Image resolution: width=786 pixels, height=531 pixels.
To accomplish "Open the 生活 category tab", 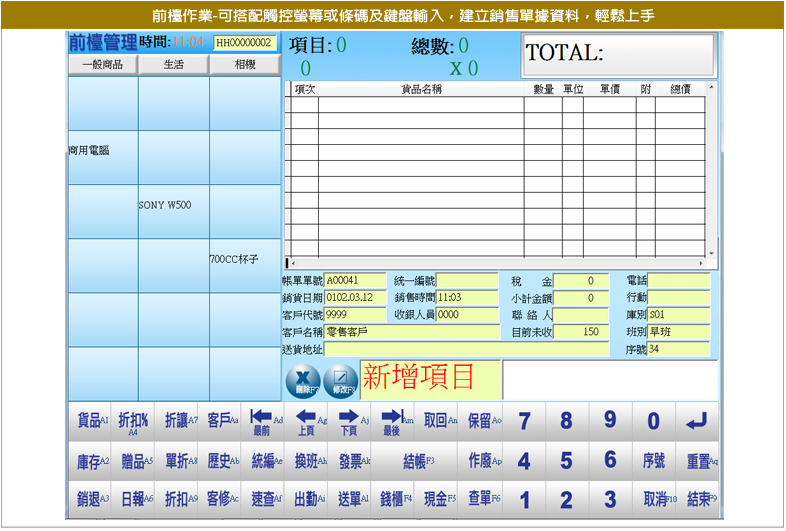I will pyautogui.click(x=173, y=65).
